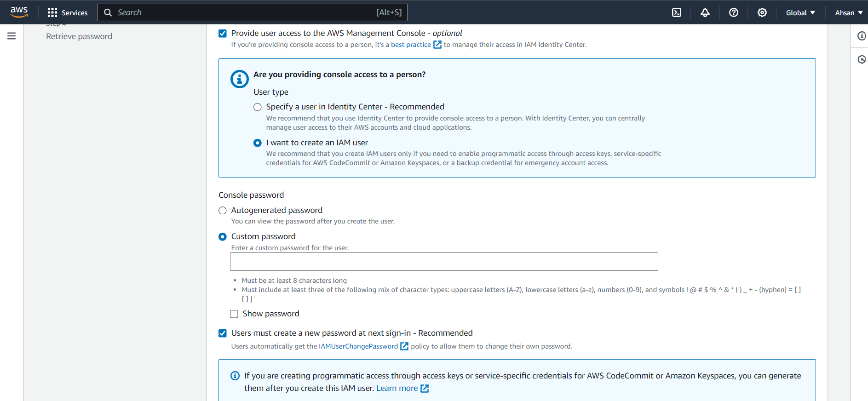The width and height of the screenshot is (868, 401).
Task: Click the Learn more link
Action: (x=397, y=388)
